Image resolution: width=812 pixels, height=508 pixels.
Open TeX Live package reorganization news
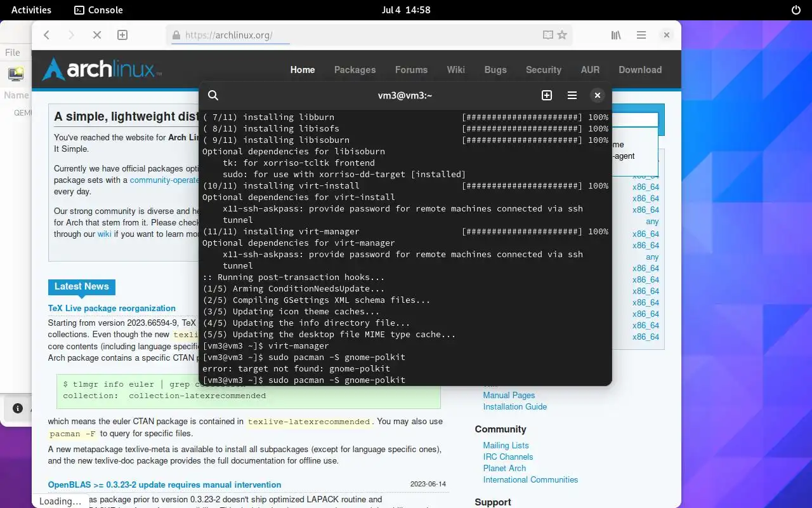(112, 308)
